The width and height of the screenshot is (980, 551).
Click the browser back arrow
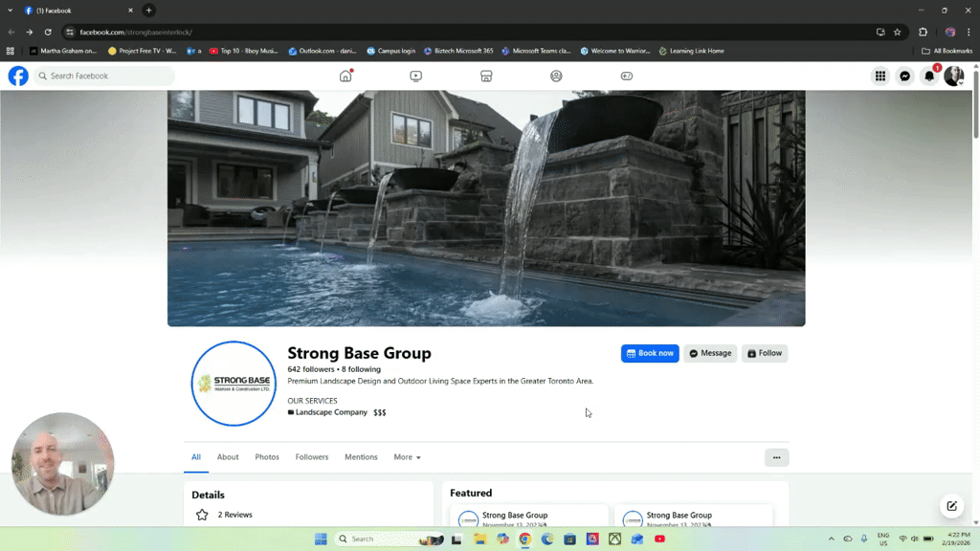click(11, 32)
